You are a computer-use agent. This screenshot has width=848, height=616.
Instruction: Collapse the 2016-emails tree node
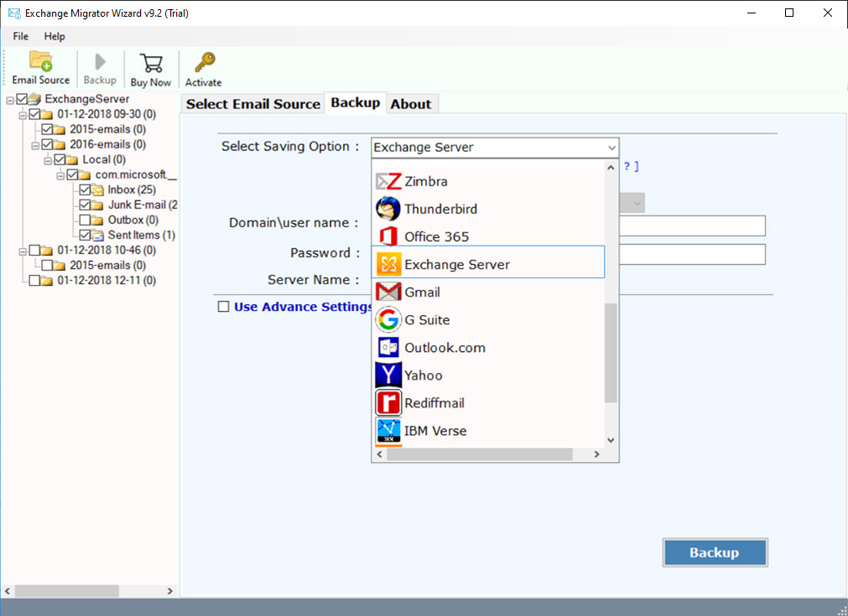35,145
